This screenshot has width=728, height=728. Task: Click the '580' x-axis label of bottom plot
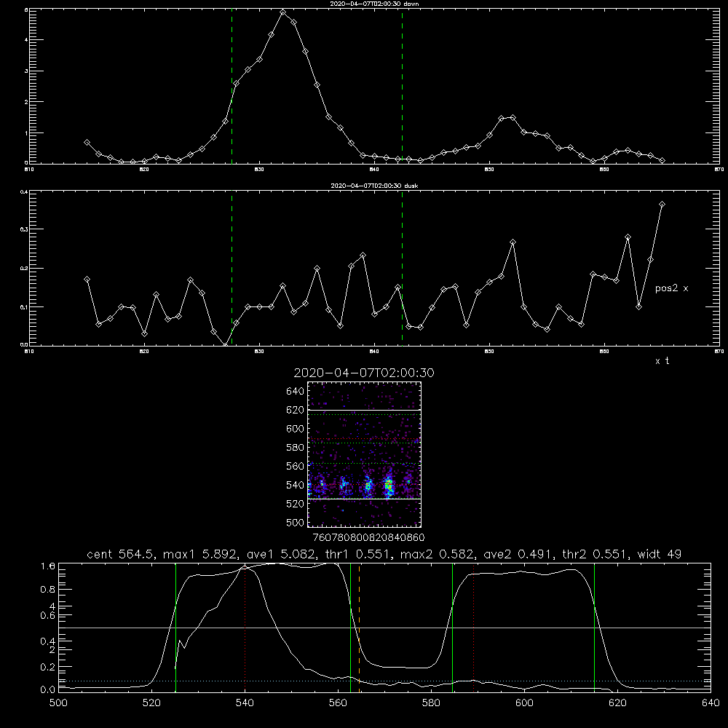tap(431, 703)
